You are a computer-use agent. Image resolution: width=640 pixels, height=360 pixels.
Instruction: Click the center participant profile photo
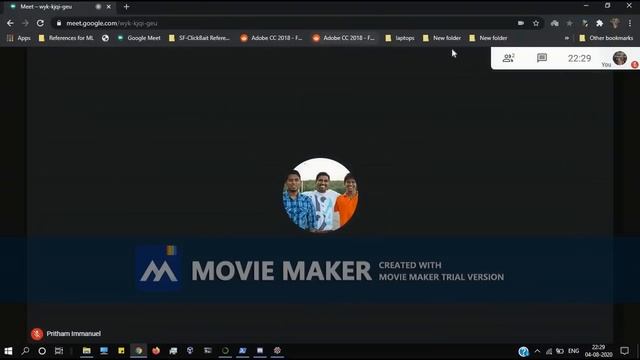pos(320,195)
